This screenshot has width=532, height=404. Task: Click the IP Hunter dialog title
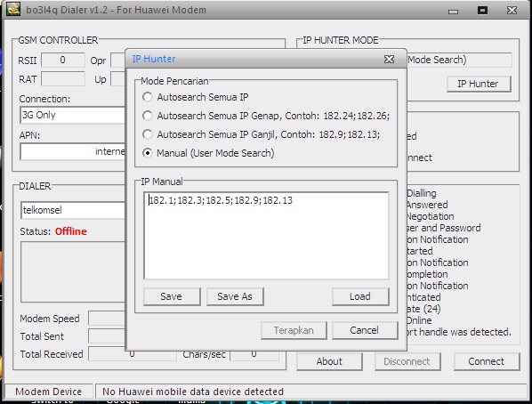(154, 59)
